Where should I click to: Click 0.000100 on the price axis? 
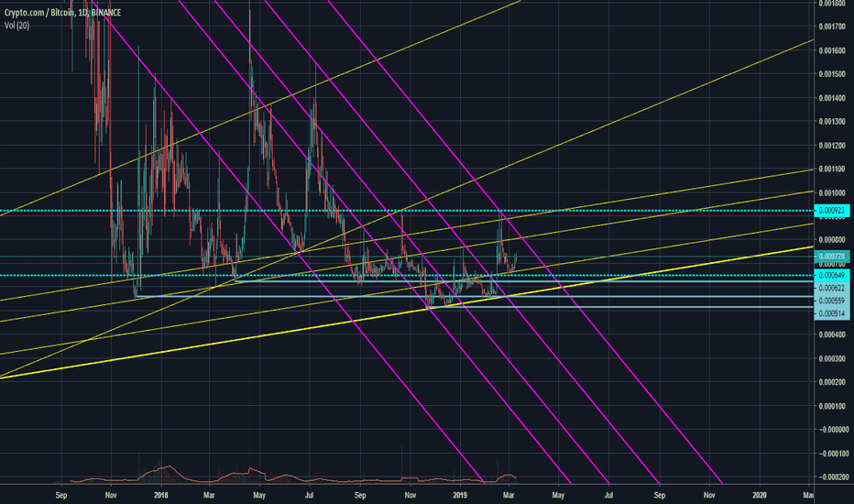point(832,406)
